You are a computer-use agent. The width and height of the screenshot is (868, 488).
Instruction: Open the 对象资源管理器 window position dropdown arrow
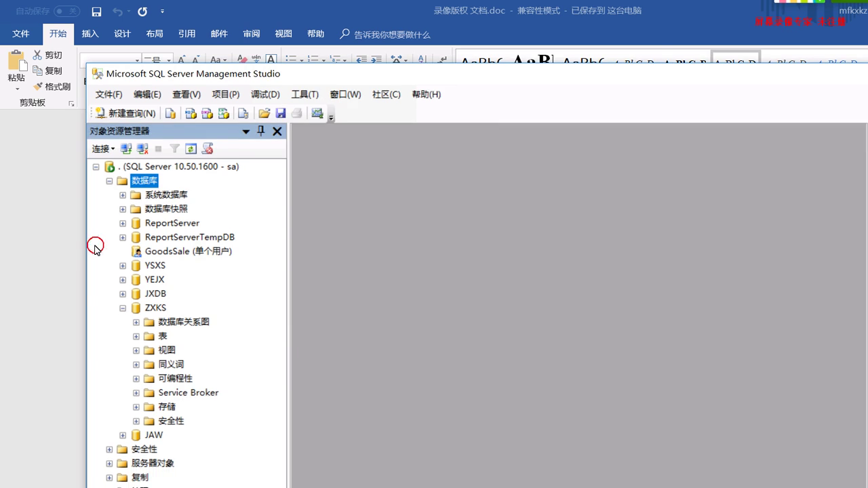(x=246, y=131)
